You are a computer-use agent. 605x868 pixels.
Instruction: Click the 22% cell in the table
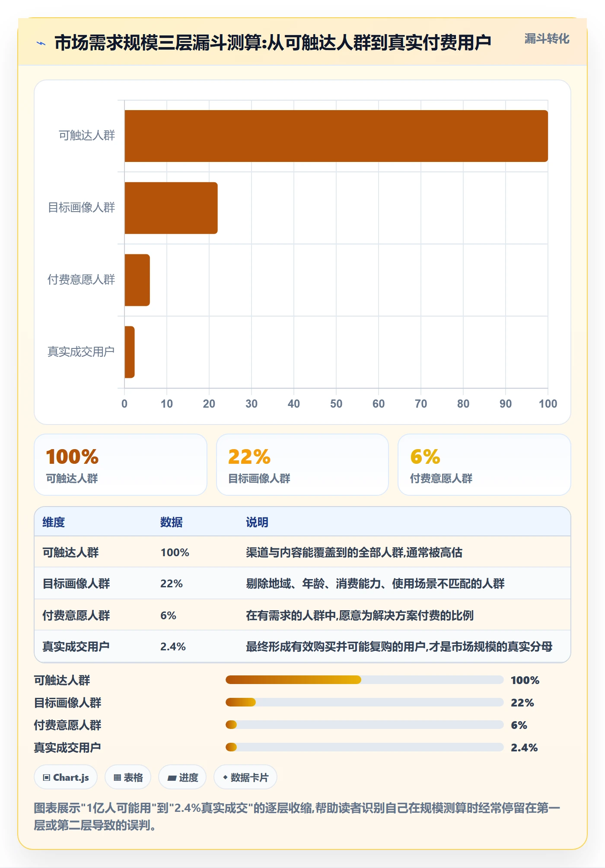[172, 583]
